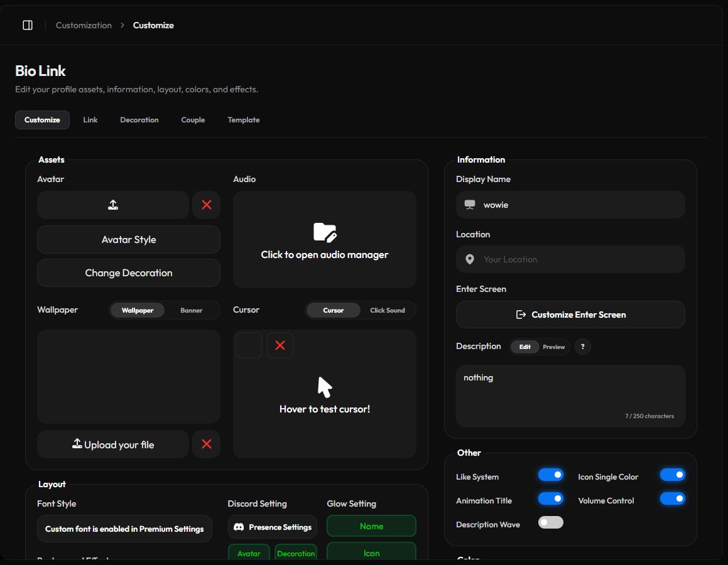Image resolution: width=728 pixels, height=565 pixels.
Task: Click the Discord logo in Presence Settings
Action: pyautogui.click(x=239, y=527)
